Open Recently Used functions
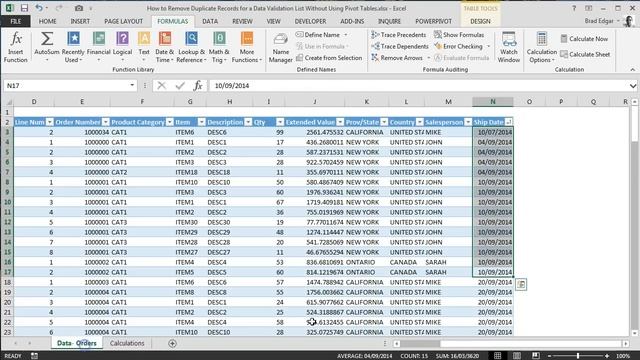The image size is (640, 360). [x=73, y=47]
